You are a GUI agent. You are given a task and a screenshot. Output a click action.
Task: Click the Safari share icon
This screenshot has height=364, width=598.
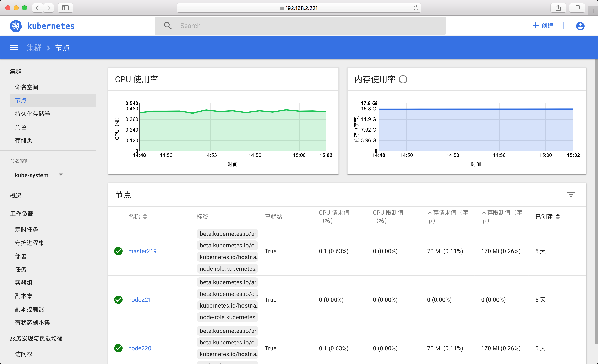coord(558,8)
